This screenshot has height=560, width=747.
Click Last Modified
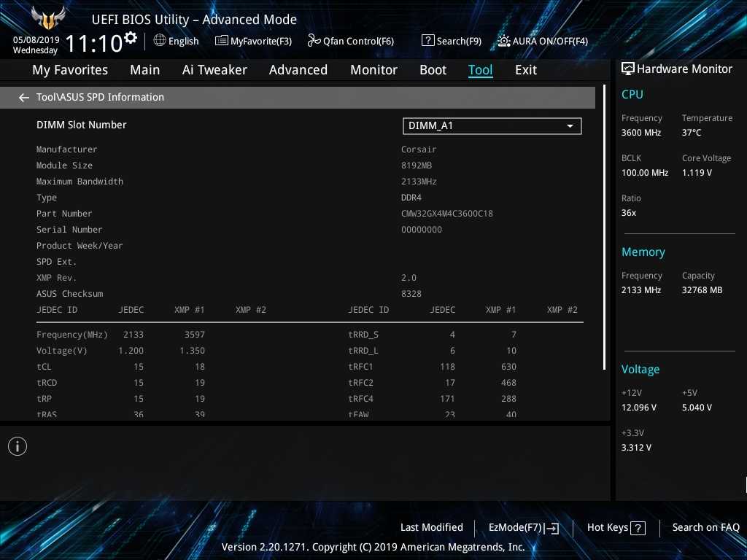[x=432, y=527]
